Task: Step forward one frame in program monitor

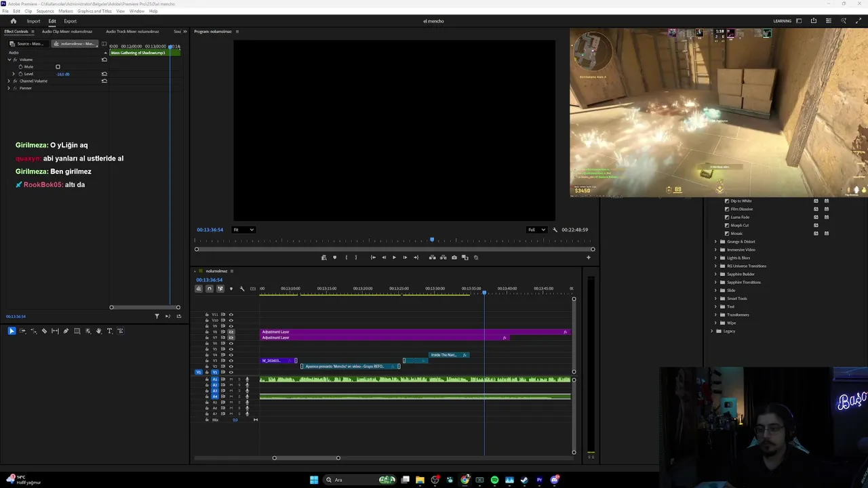Action: [405, 258]
